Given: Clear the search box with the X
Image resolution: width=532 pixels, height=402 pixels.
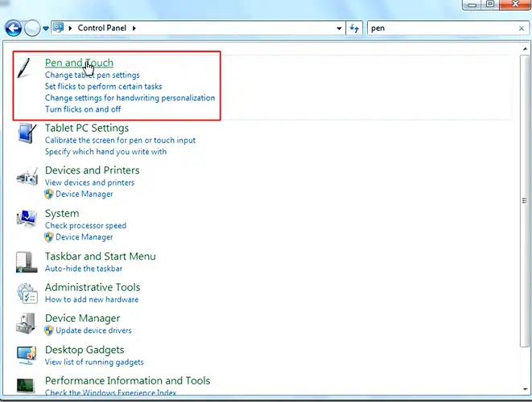Looking at the screenshot, I should click(522, 28).
